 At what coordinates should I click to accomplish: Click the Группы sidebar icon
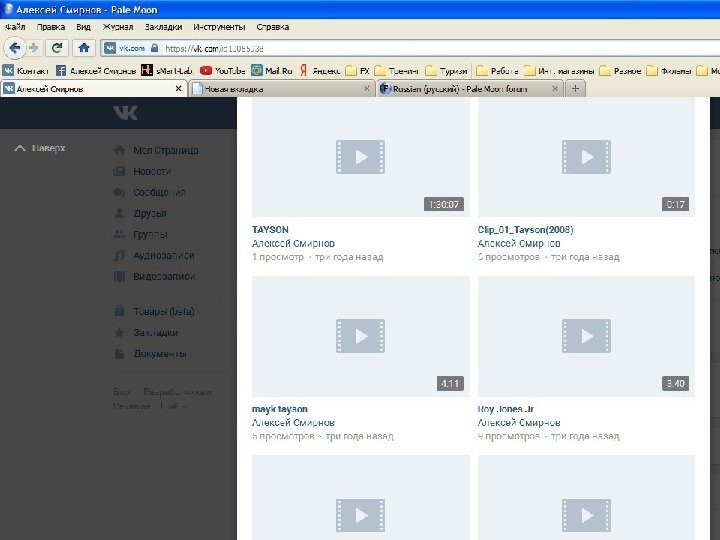tap(119, 234)
